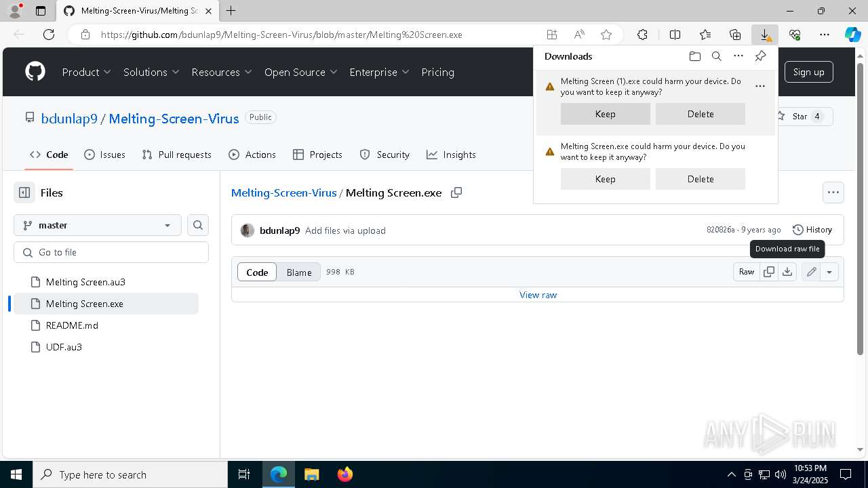Open dropdown arrow beside edit pencil
Image resolution: width=868 pixels, height=488 pixels.
(x=829, y=272)
